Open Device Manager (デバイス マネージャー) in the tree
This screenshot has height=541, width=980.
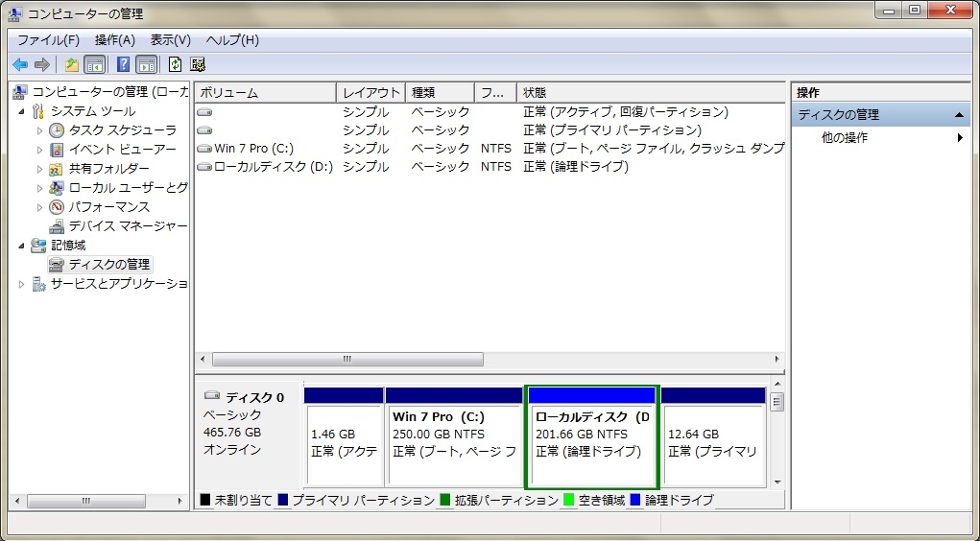[128, 226]
